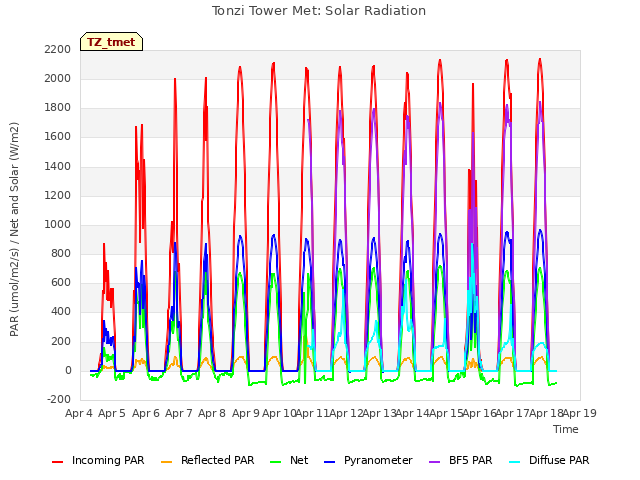Click the y-axis title PAR / Net and Solar
Screen dimensions: 640x480
(x=14, y=229)
